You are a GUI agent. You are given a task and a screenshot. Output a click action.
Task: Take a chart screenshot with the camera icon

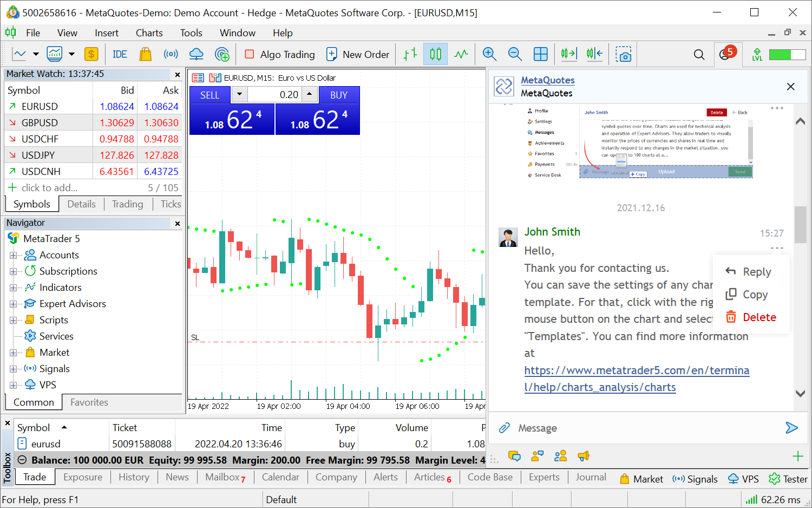coord(624,54)
